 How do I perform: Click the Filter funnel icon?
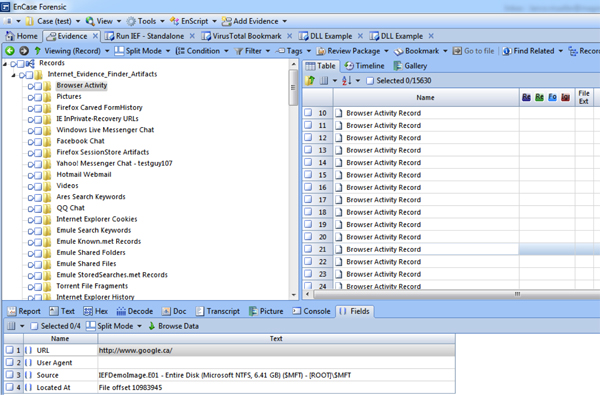click(239, 51)
